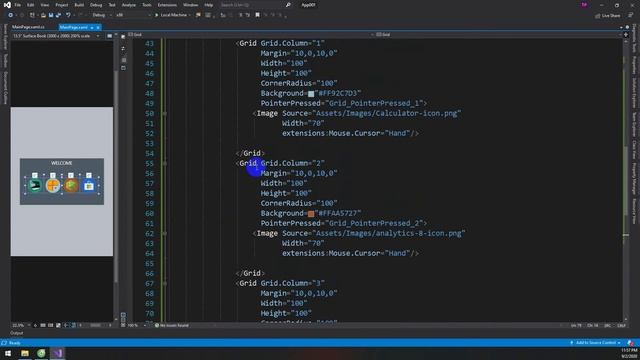Screen dimensions: 640x360
Task: Open the Edit menu
Action: 31,5
